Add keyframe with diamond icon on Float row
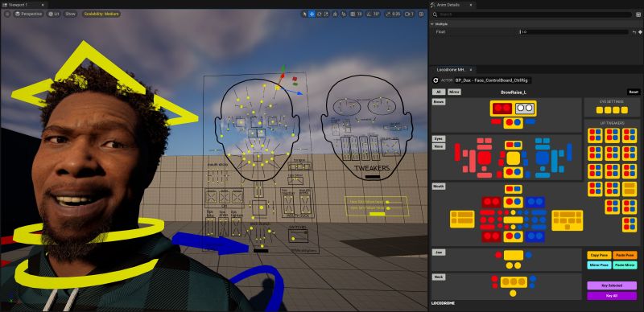Viewport: 644px width, 312px height. point(640,31)
